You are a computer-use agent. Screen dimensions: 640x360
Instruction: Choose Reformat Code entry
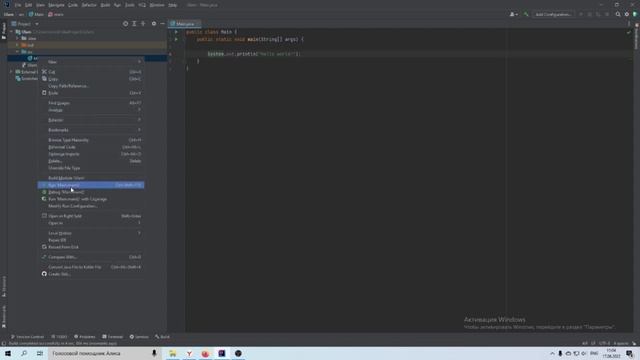coord(91,147)
